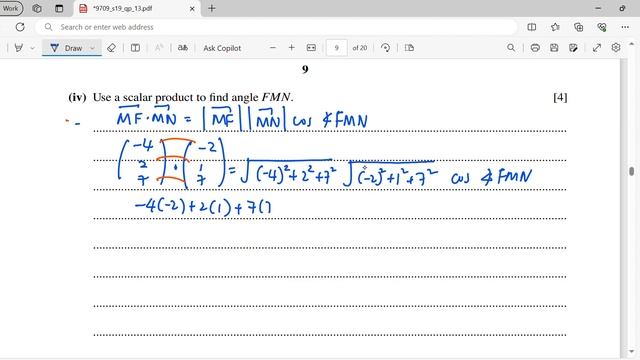
Task: Open the translate tool
Action: click(182, 48)
